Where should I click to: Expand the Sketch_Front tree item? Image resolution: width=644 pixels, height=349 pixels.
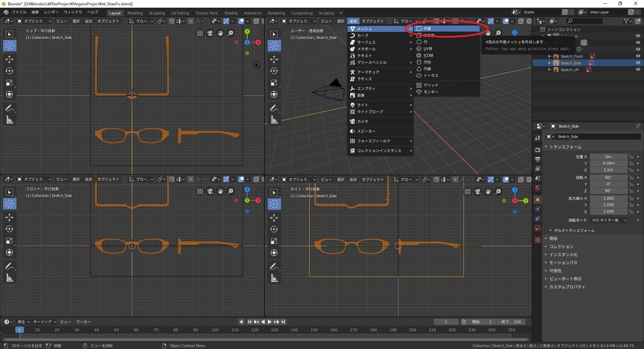[549, 56]
